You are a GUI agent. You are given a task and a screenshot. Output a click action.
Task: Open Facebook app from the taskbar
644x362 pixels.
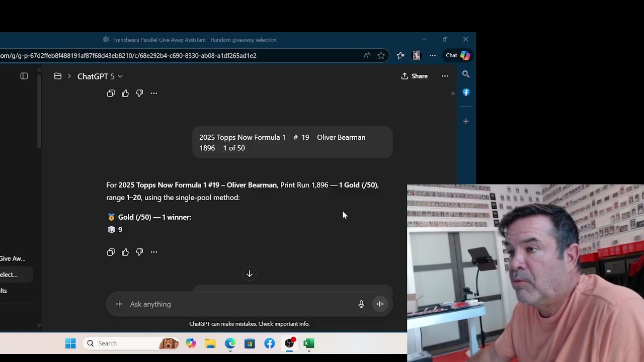coord(270,343)
